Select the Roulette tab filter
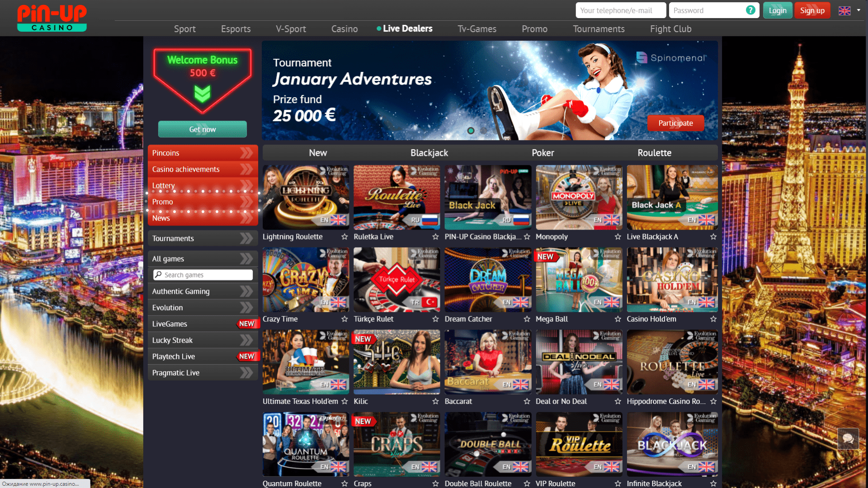Screen dimensions: 868x488 [655, 152]
